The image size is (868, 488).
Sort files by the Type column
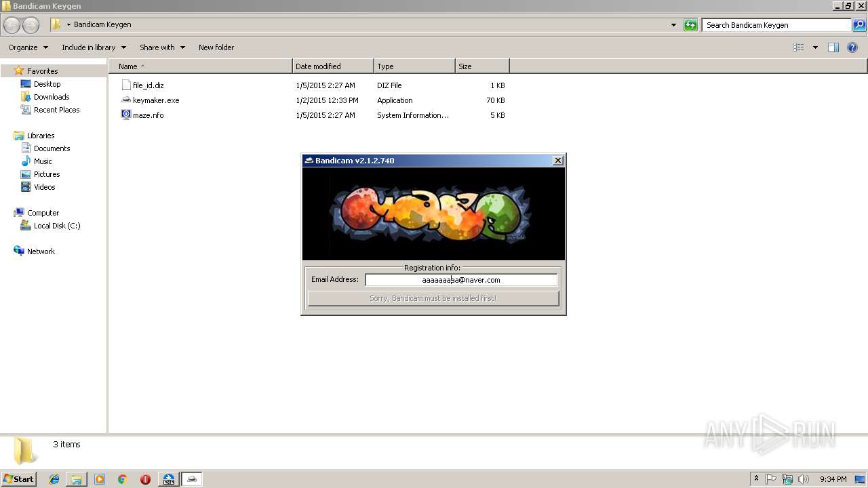[x=414, y=66]
